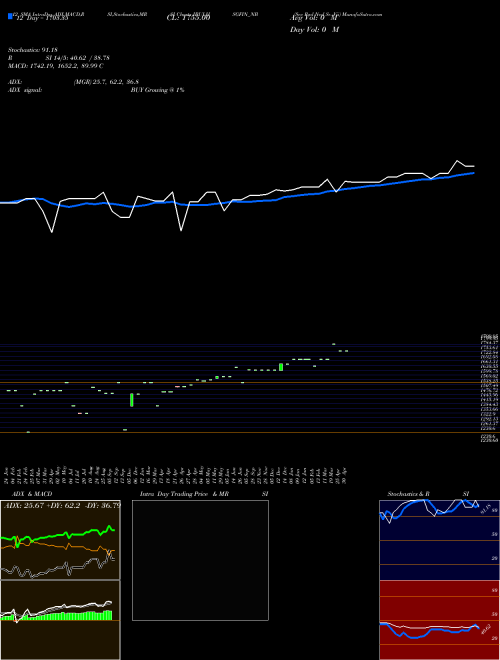Click the green candlestick in the upper price range
The image size is (500, 660).
click(281, 367)
